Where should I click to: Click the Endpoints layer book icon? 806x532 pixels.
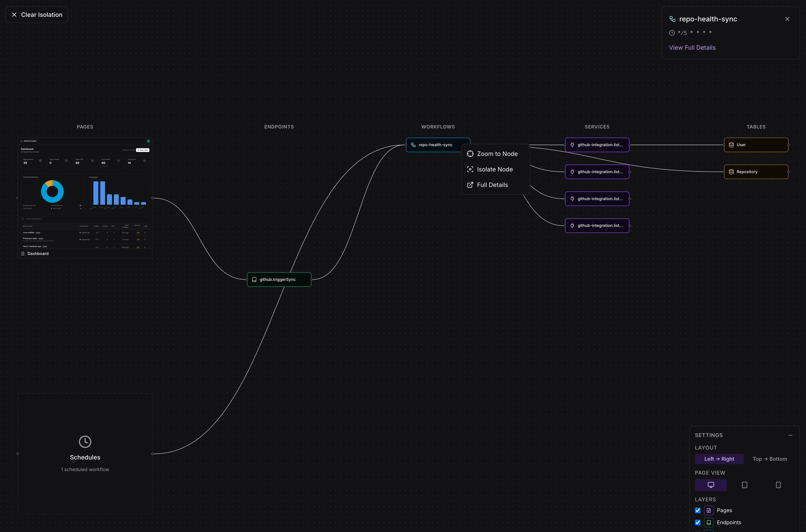(709, 522)
